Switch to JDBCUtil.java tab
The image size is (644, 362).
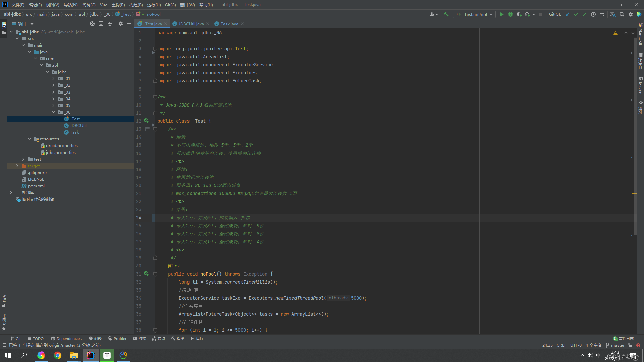[191, 24]
